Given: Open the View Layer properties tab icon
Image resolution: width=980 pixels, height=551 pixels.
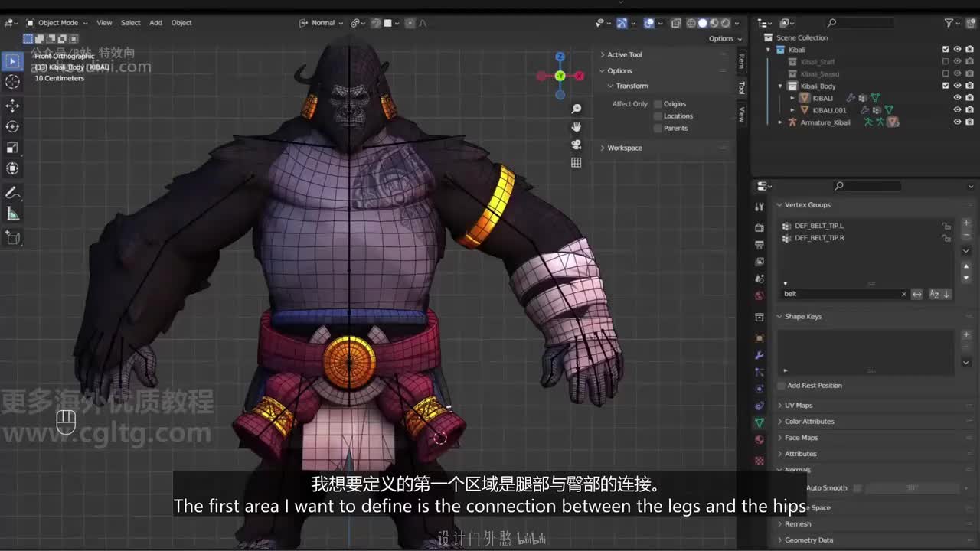Looking at the screenshot, I should (759, 262).
